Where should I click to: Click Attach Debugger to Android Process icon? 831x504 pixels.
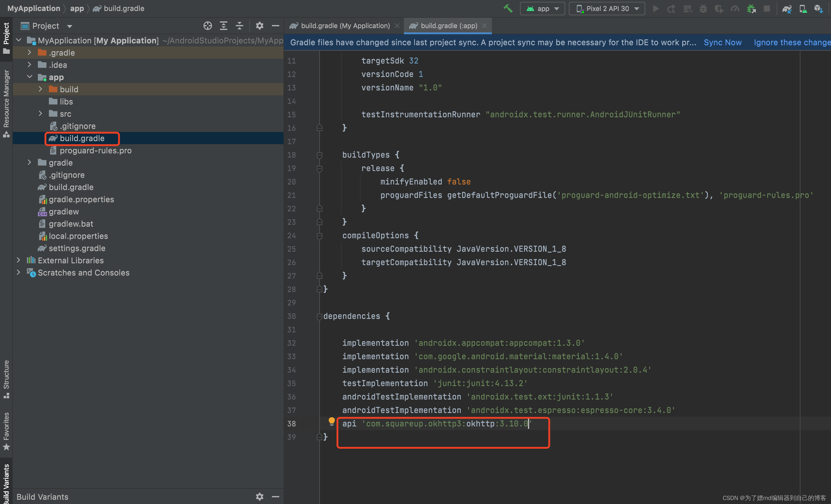pos(751,9)
